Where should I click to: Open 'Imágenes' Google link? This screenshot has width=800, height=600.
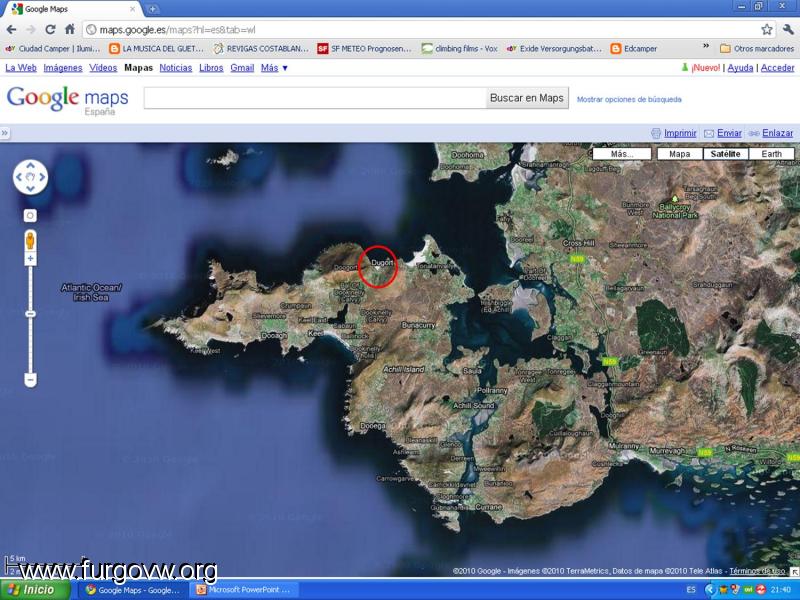(63, 68)
